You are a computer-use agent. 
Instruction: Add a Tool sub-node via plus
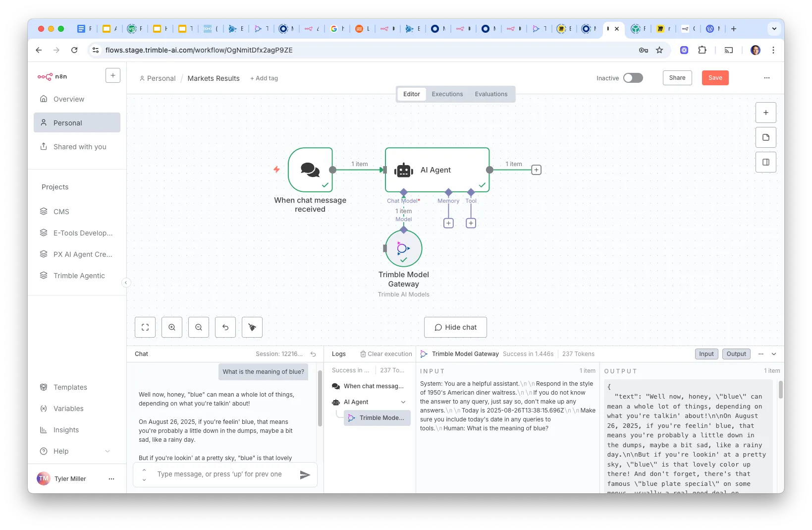(x=471, y=223)
